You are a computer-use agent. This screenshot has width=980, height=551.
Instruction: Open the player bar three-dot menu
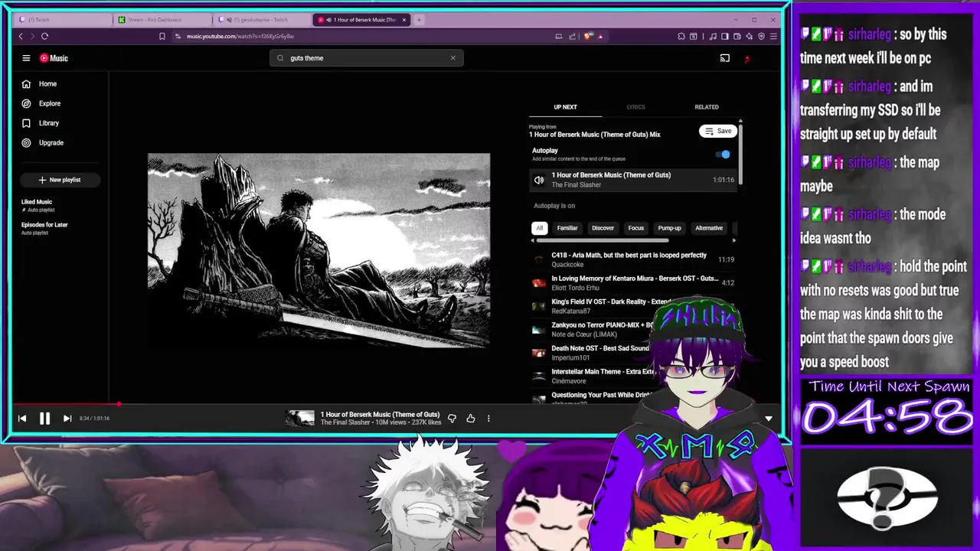click(488, 419)
